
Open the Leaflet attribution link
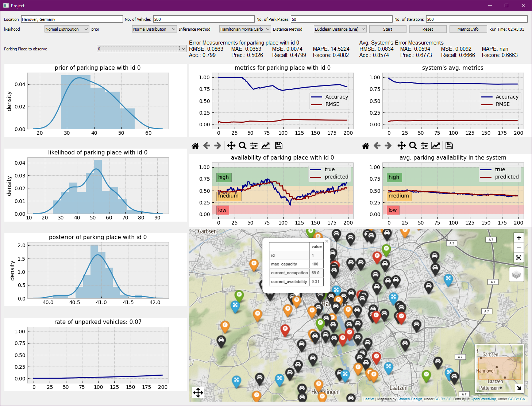369,399
